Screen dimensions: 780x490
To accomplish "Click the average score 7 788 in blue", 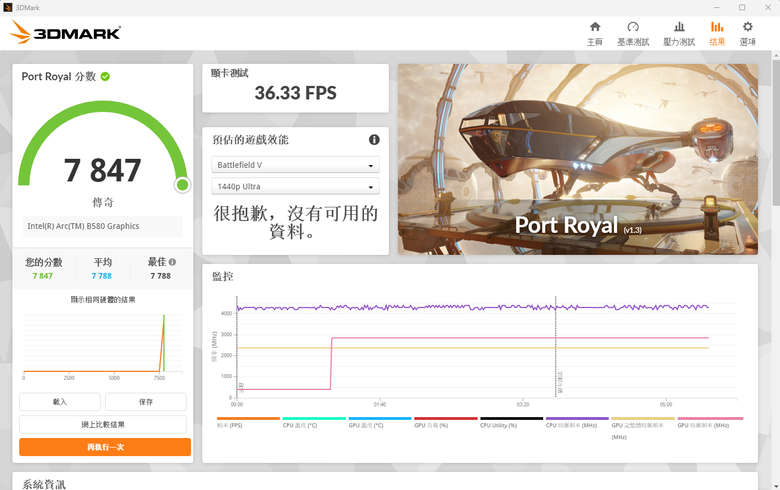I will (101, 276).
